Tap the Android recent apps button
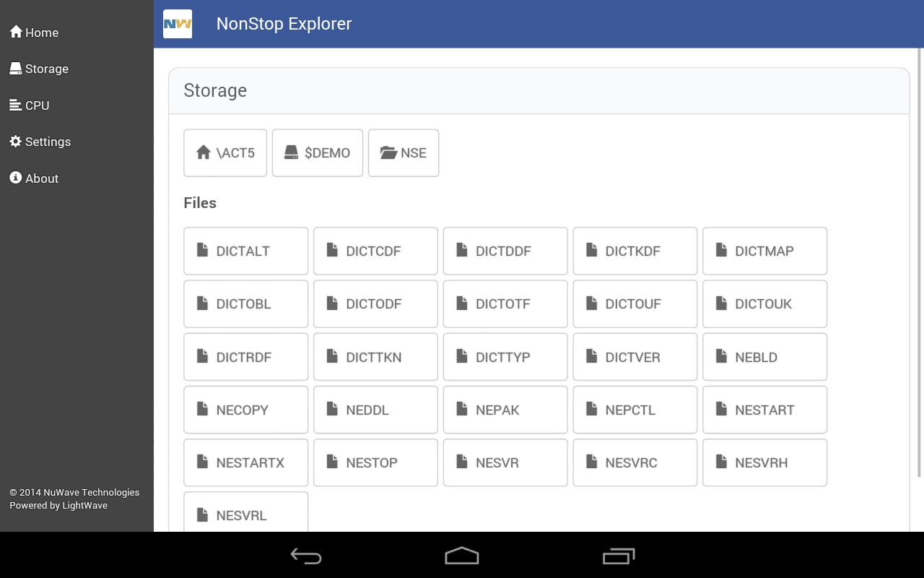 (619, 556)
